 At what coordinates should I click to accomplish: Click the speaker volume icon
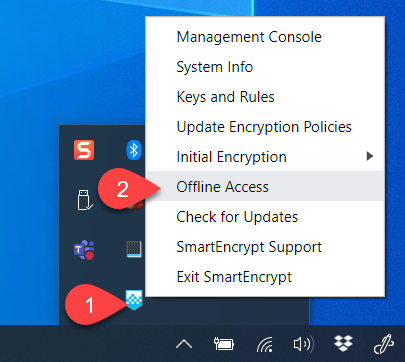pyautogui.click(x=303, y=344)
